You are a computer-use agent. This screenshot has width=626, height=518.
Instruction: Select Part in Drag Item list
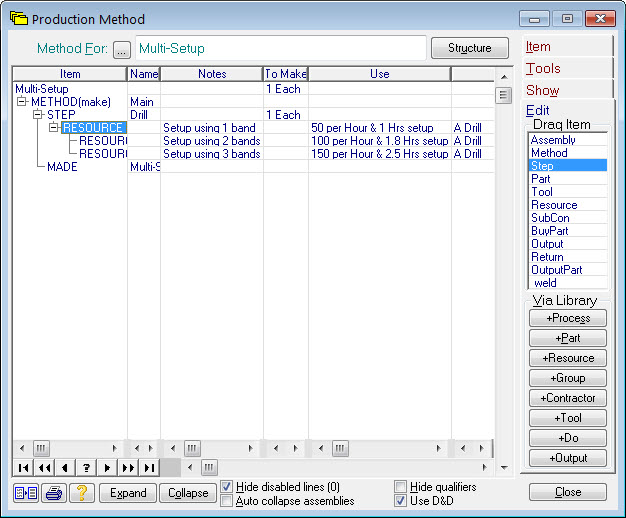click(x=568, y=179)
